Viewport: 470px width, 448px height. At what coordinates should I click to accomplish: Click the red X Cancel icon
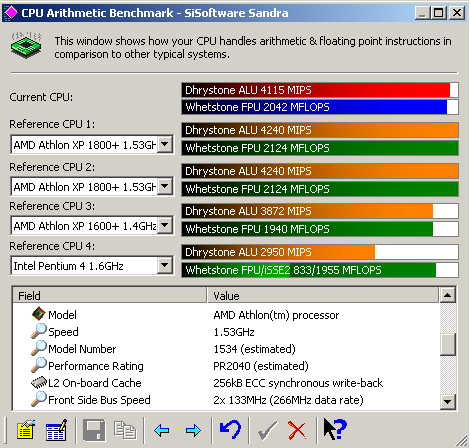point(297,430)
